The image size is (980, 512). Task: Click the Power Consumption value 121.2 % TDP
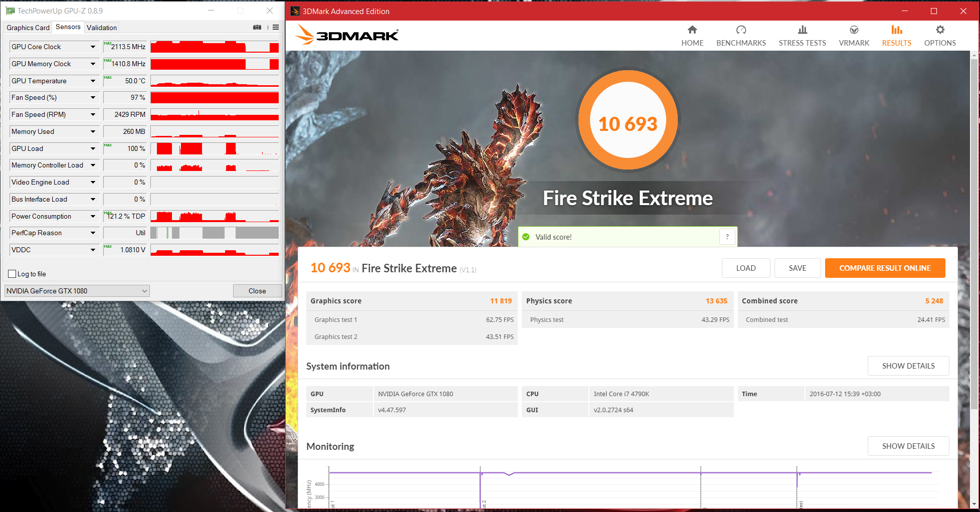click(x=127, y=216)
